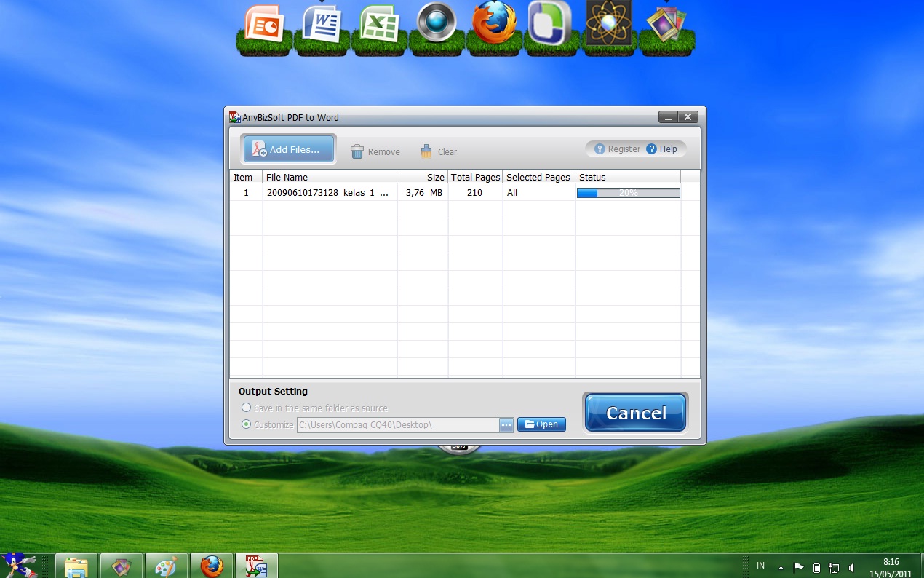Open the green-white square dock app
The width and height of the screenshot is (924, 578).
pyautogui.click(x=551, y=23)
